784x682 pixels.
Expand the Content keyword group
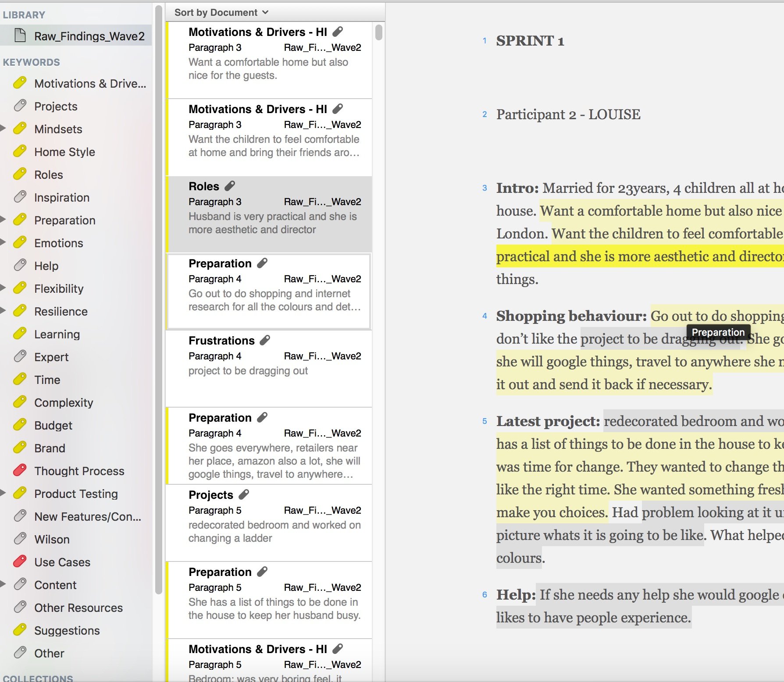3,584
